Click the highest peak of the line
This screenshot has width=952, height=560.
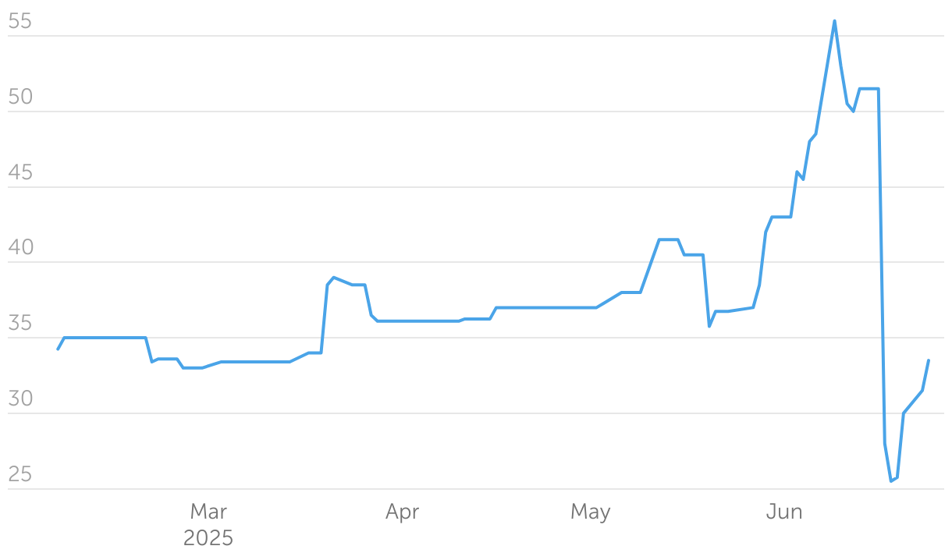[834, 21]
